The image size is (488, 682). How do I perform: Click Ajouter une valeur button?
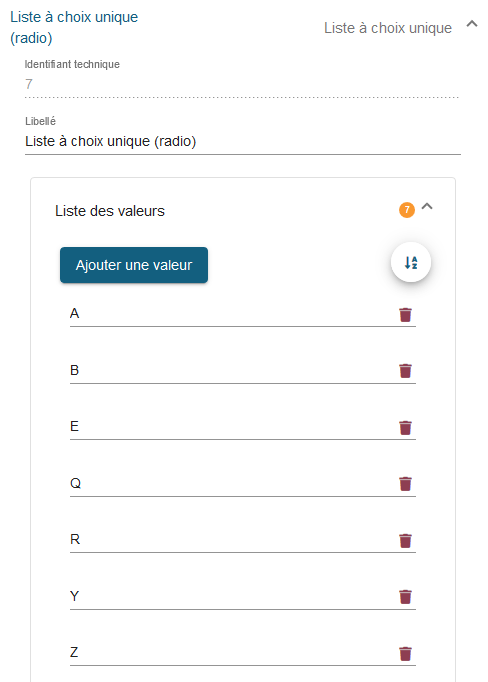pos(134,265)
